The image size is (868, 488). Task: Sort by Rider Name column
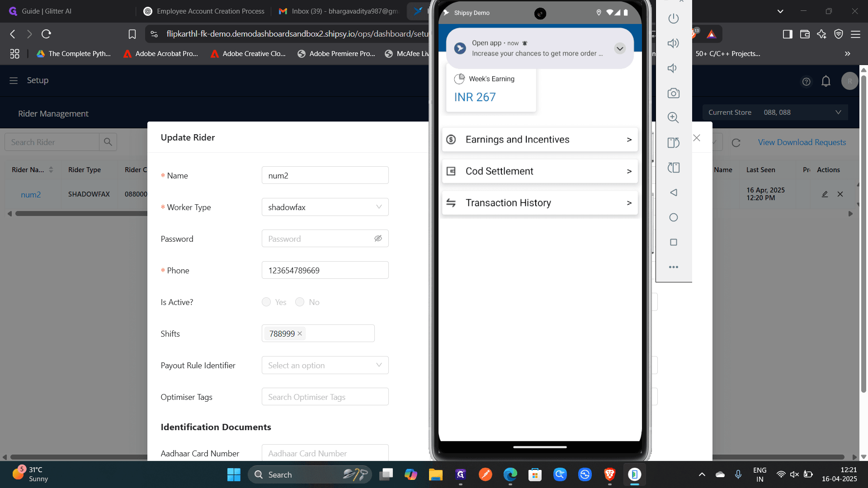coord(51,170)
